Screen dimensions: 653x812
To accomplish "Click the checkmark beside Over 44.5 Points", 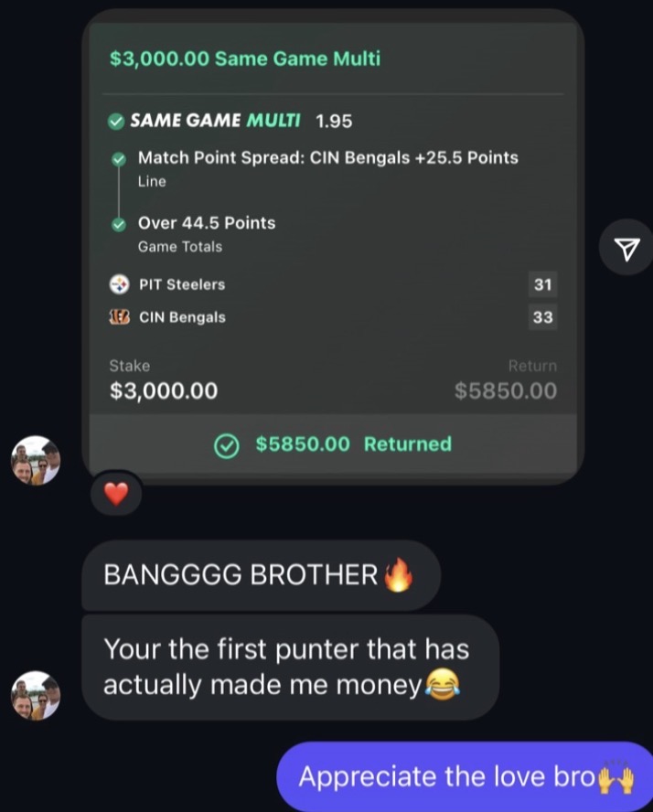I will pos(119,223).
